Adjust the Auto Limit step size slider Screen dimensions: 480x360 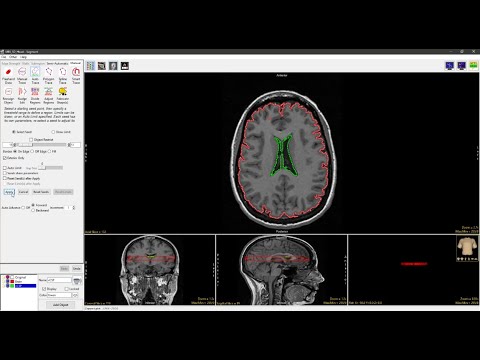point(50,168)
